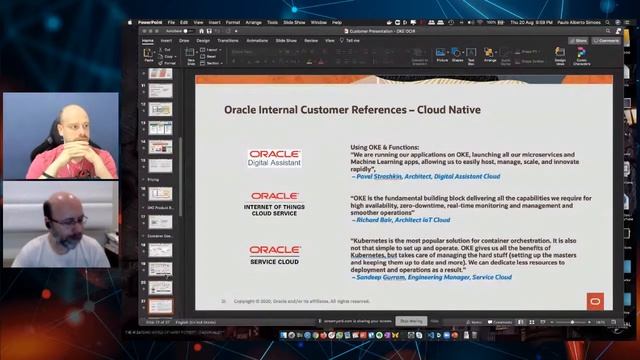Image resolution: width=640 pixels, height=360 pixels.
Task: Click fit slide to window icon
Action: pos(613,322)
